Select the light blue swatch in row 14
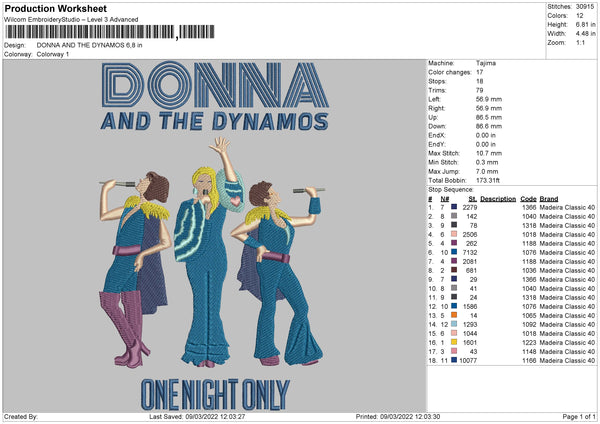Screen dimensions: 600x424 click(x=454, y=324)
